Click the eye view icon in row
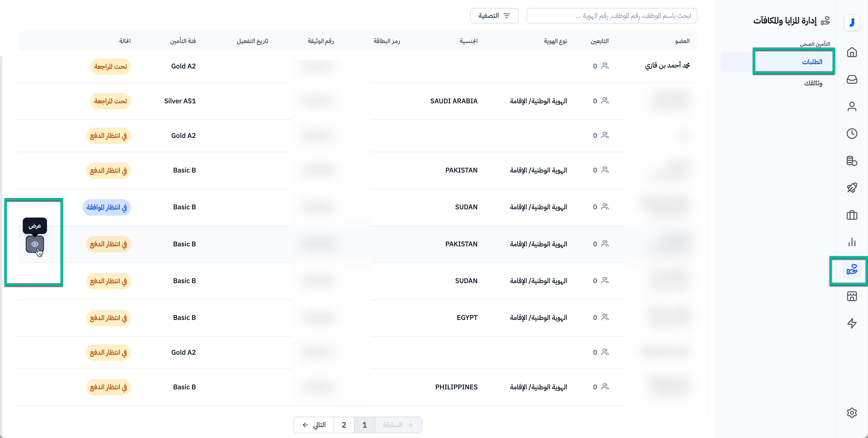Image resolution: width=868 pixels, height=438 pixels. [x=35, y=244]
